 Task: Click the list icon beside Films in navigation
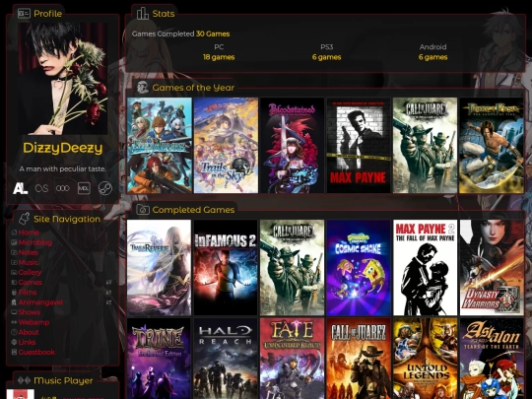pos(108,293)
